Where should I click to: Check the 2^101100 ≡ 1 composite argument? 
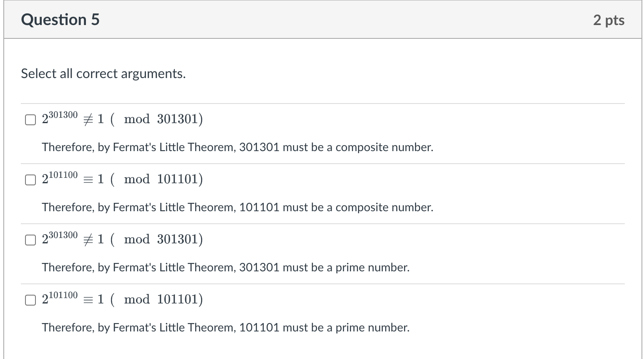click(x=30, y=180)
